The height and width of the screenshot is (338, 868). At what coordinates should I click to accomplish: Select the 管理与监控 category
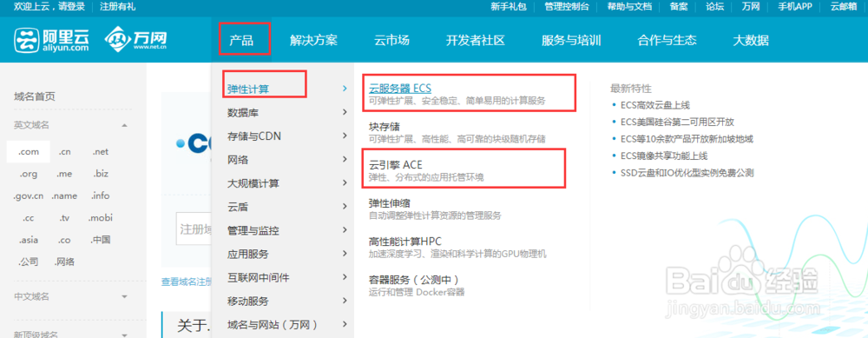[x=253, y=230]
